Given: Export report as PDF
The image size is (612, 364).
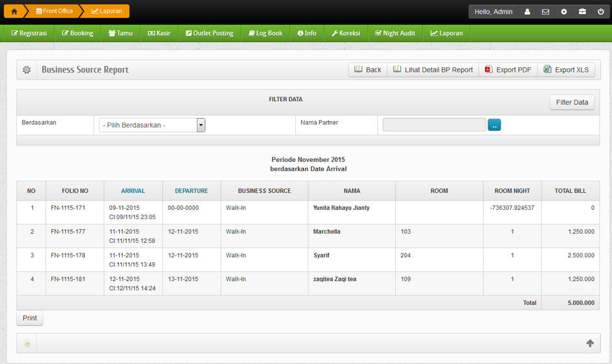Looking at the screenshot, I should [508, 70].
